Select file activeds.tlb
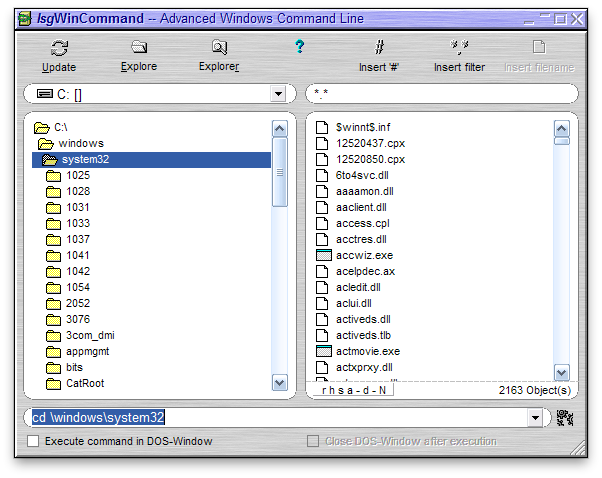This screenshot has height=478, width=602. (x=363, y=336)
